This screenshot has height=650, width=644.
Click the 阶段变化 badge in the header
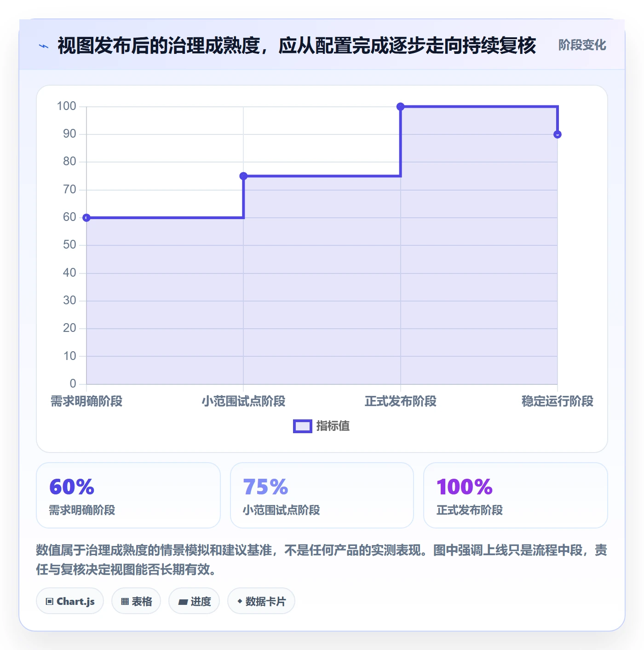(x=582, y=45)
